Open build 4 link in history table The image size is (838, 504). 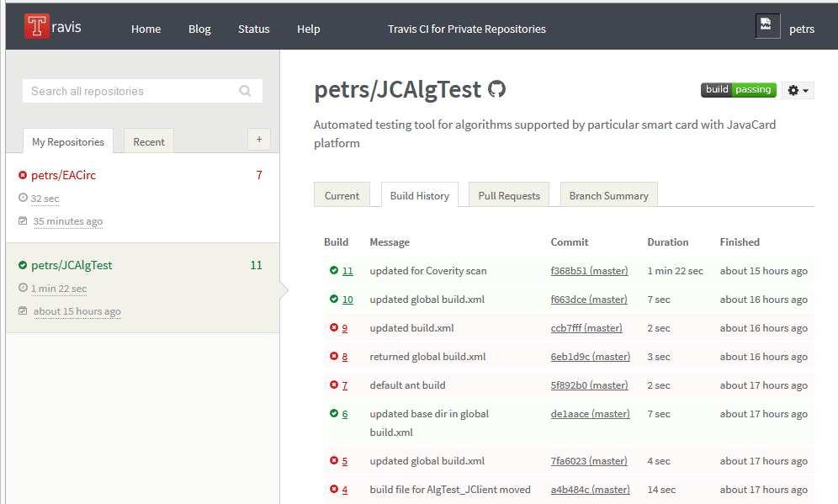[x=344, y=490]
